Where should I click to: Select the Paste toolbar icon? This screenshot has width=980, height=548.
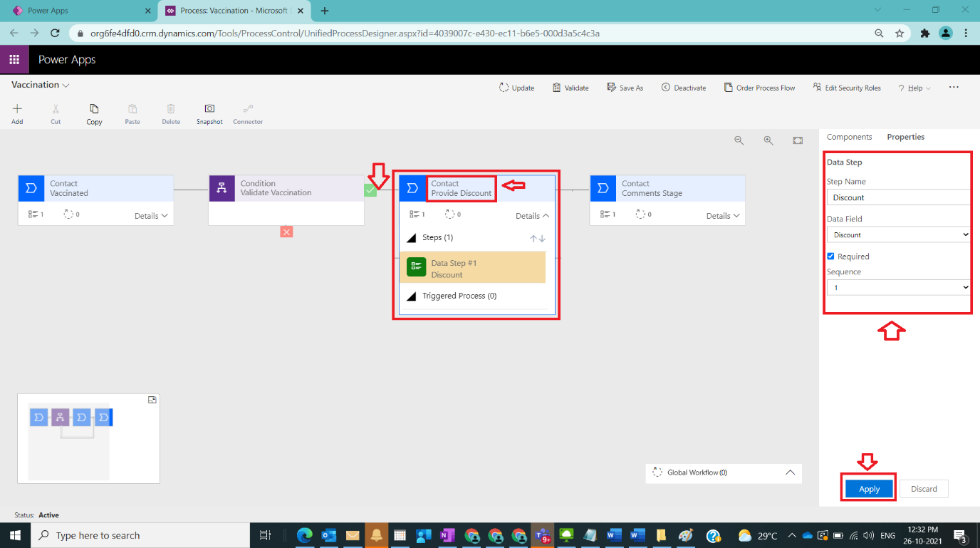click(x=132, y=113)
